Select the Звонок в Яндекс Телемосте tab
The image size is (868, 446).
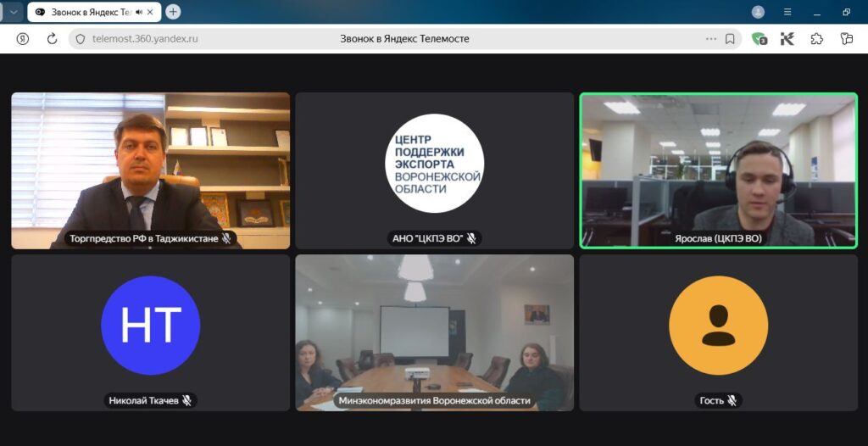pyautogui.click(x=85, y=12)
